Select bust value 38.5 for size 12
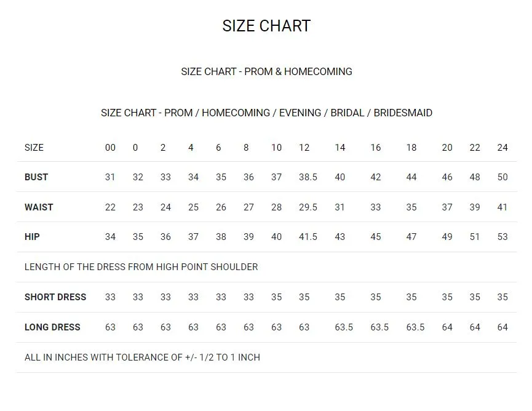532x411 pixels. point(308,177)
